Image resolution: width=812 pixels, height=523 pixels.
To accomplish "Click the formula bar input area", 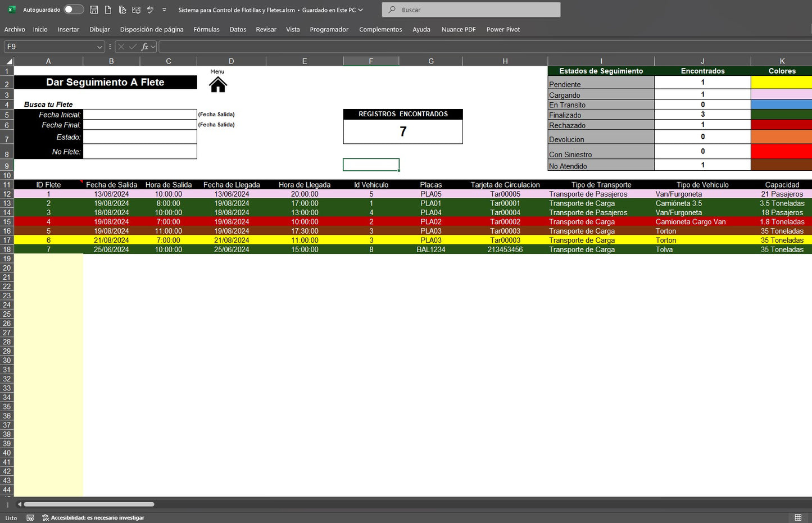I will (x=484, y=47).
